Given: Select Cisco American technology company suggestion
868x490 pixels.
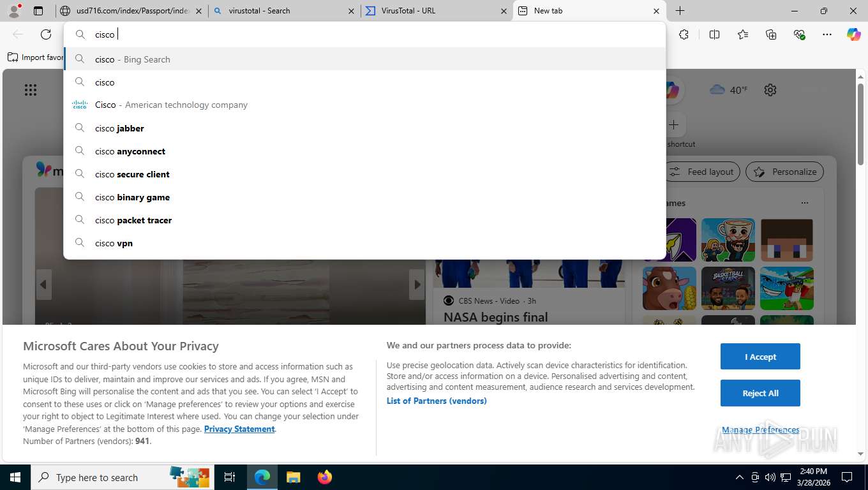Looking at the screenshot, I should click(x=365, y=105).
